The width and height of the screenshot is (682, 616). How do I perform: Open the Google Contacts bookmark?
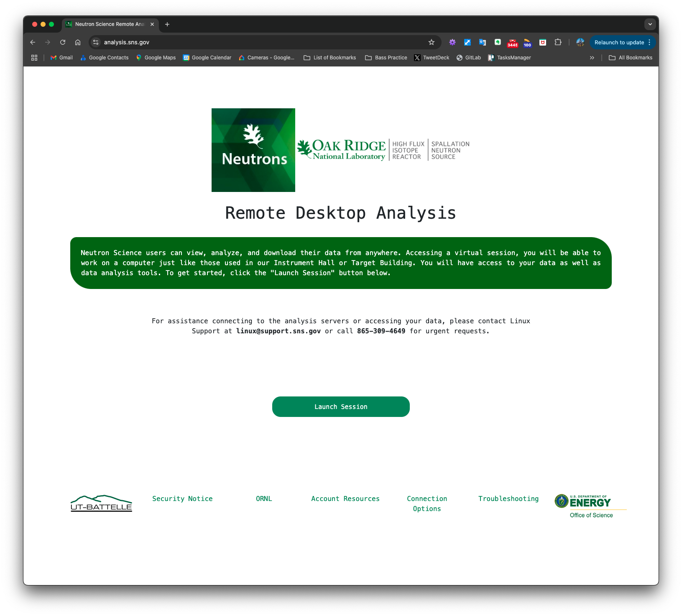point(104,58)
